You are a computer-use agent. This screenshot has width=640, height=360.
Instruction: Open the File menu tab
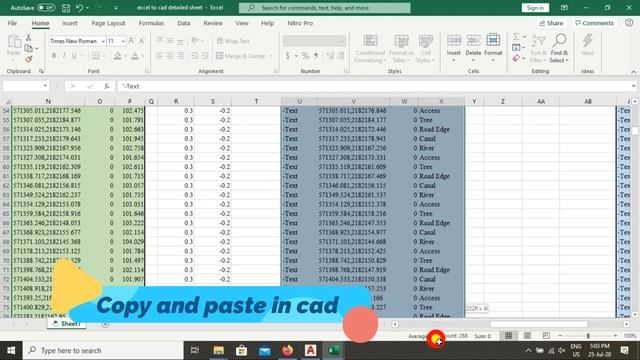tap(12, 23)
